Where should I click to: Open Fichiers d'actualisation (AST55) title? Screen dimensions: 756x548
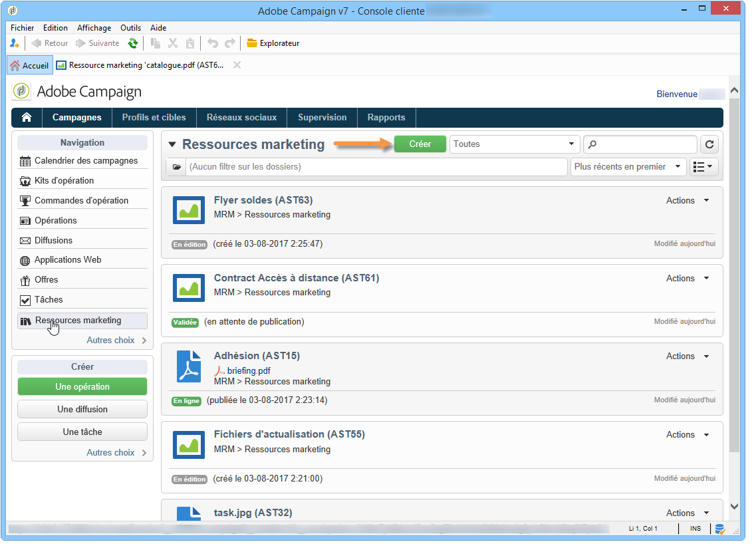[x=289, y=435]
